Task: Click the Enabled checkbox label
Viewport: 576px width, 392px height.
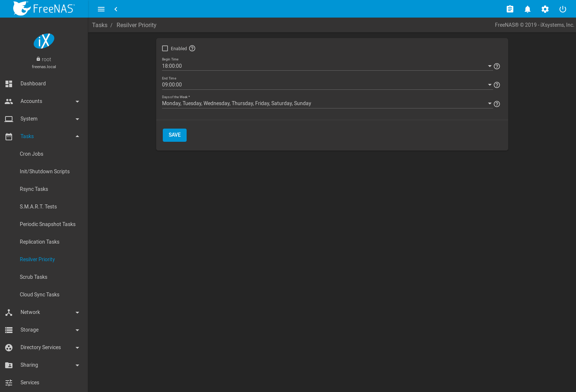Action: 179,49
